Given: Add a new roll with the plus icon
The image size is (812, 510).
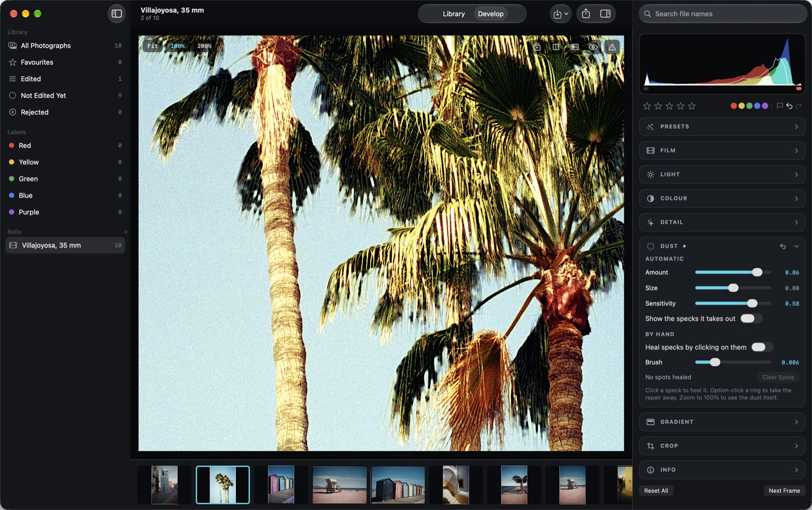Looking at the screenshot, I should [x=125, y=232].
